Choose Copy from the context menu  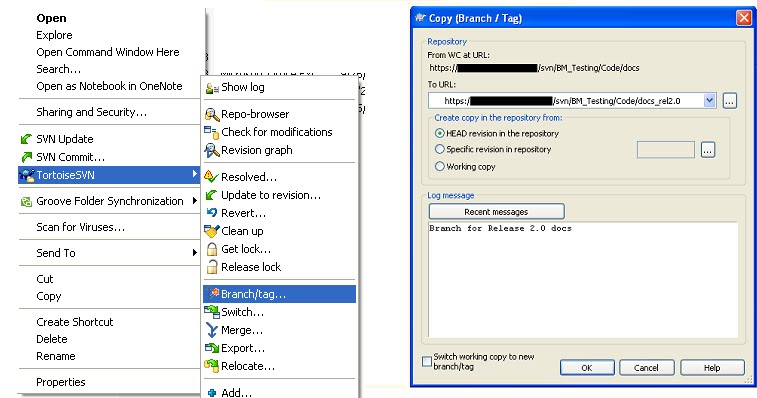coord(49,296)
